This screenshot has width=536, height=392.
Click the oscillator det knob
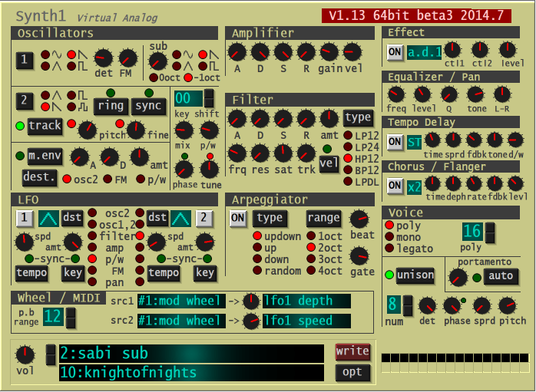103,58
